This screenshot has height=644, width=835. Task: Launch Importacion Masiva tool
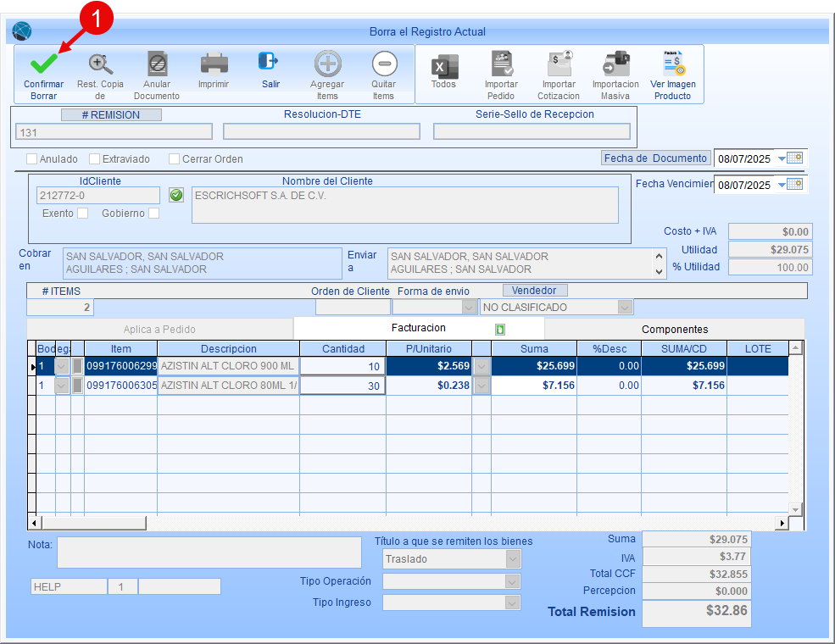click(615, 64)
